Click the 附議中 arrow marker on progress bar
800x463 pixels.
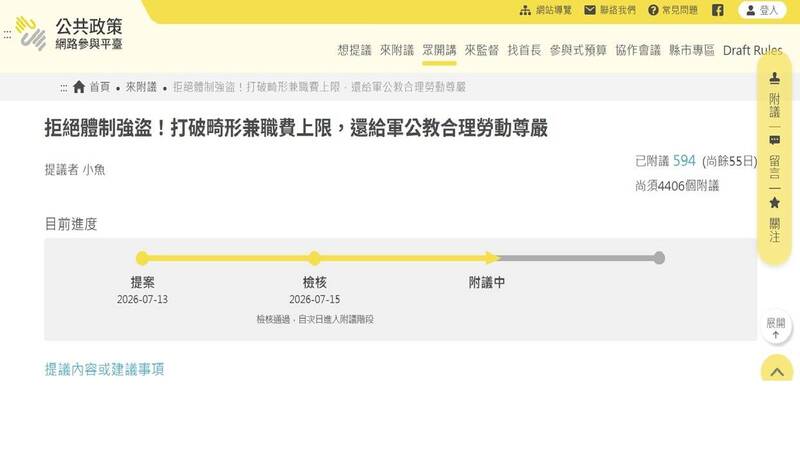tap(491, 258)
